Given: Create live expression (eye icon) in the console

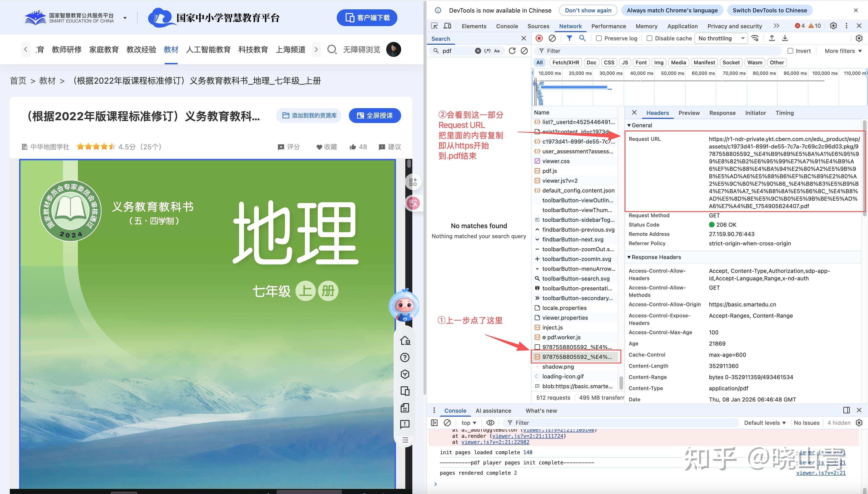Looking at the screenshot, I should 490,423.
